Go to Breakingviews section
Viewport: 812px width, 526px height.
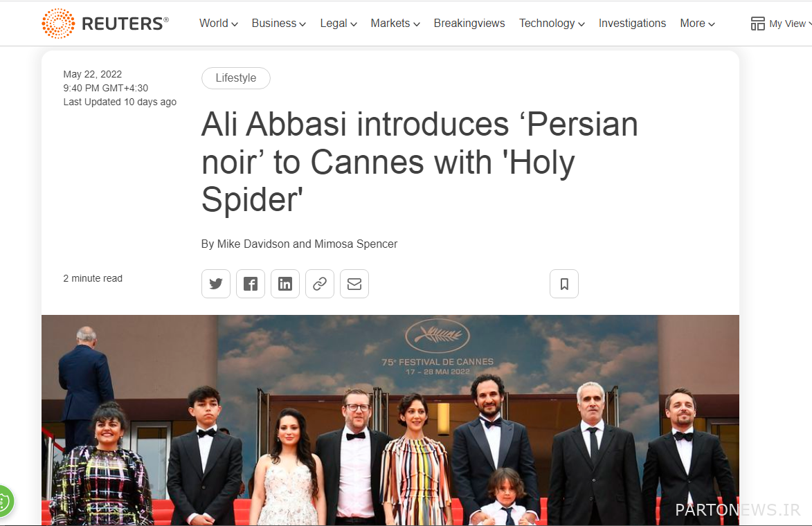(469, 24)
